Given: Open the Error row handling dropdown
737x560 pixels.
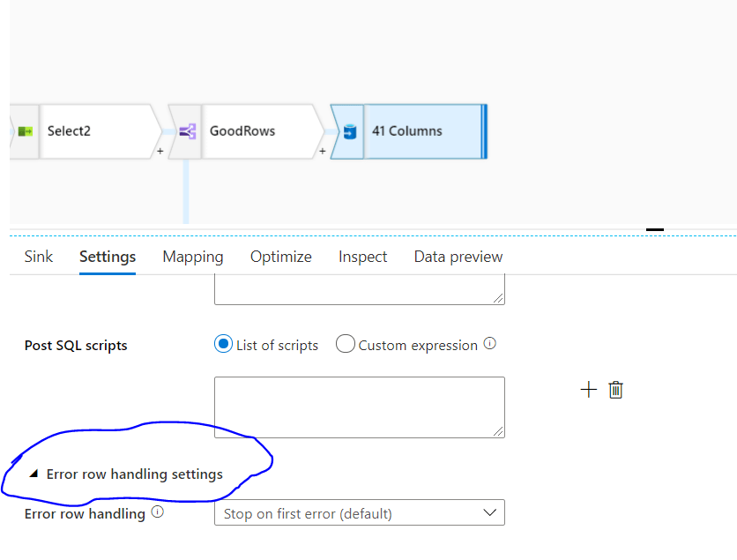Looking at the screenshot, I should click(359, 513).
